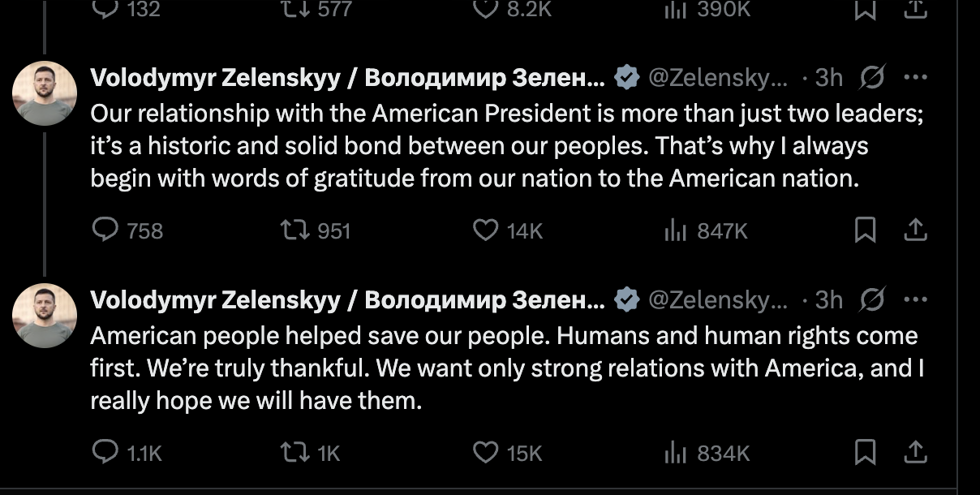Click Grok explain icon on the middle tweet
Screen dimensions: 980x495
pyautogui.click(x=871, y=78)
